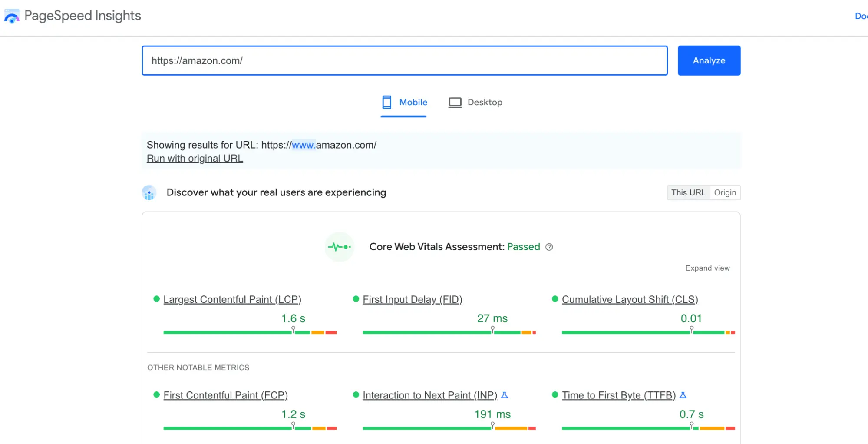
Task: Select the Mobile phone icon
Action: coord(386,102)
